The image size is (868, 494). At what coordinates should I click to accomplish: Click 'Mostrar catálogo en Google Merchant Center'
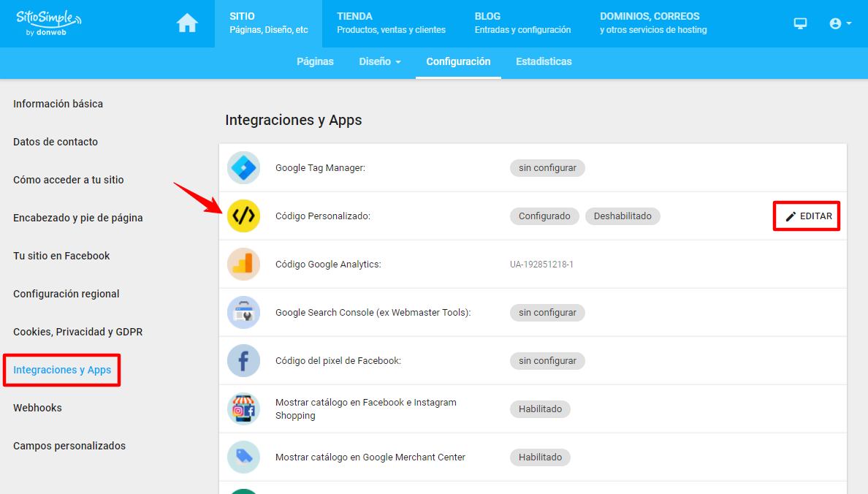click(370, 457)
